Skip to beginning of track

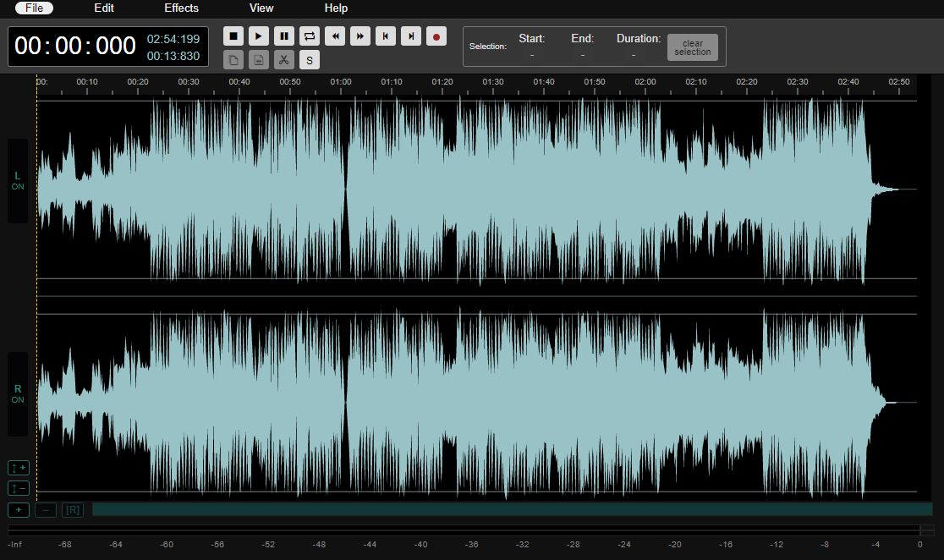click(x=385, y=36)
